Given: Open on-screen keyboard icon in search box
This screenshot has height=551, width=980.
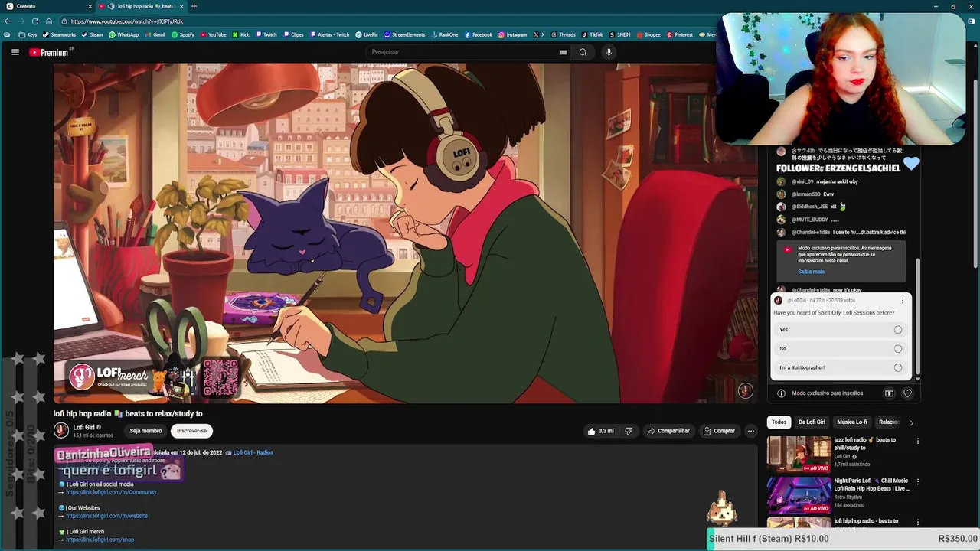Looking at the screenshot, I should [563, 52].
